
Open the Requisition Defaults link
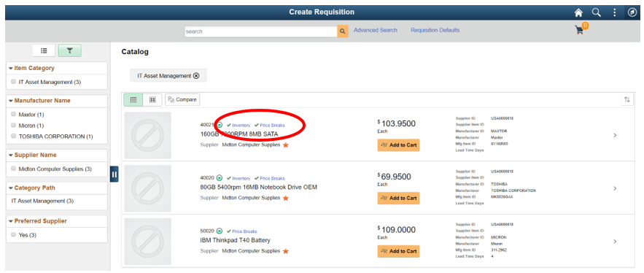[435, 30]
